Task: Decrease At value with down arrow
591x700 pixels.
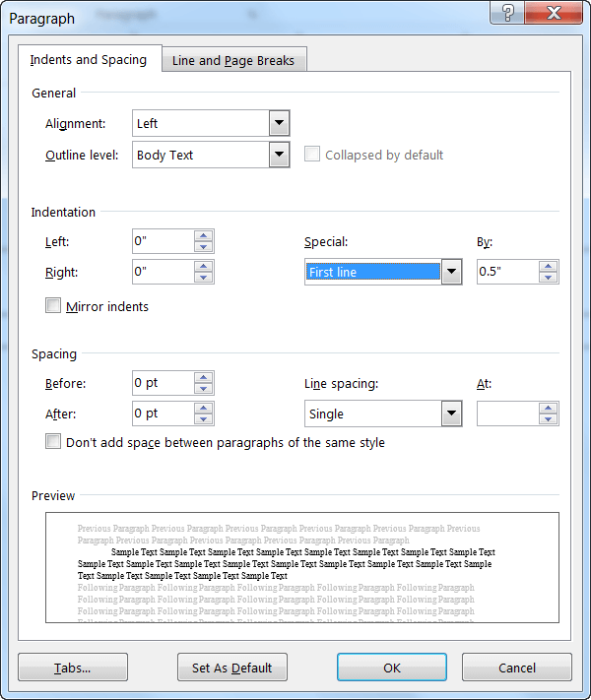Action: click(x=548, y=419)
